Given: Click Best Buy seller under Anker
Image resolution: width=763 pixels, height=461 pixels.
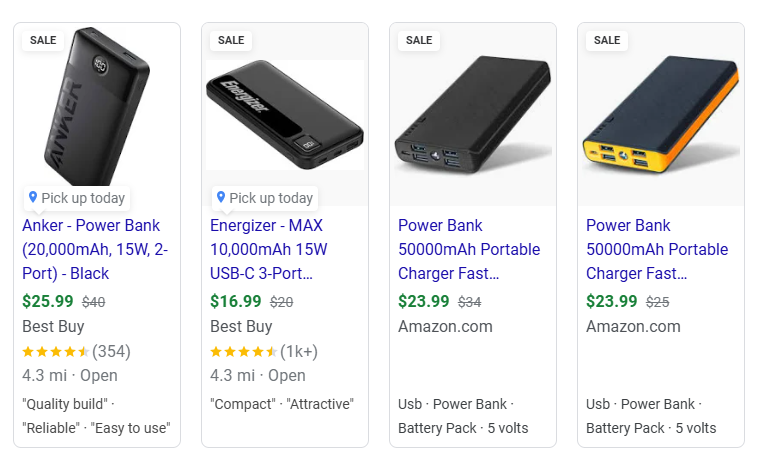Looking at the screenshot, I should point(53,326).
